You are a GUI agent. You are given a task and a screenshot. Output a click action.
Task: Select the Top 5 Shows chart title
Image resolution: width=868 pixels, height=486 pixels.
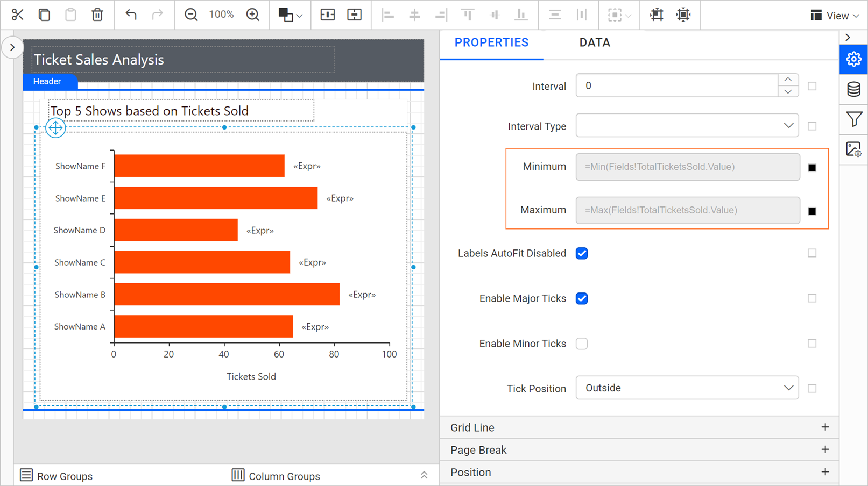181,111
